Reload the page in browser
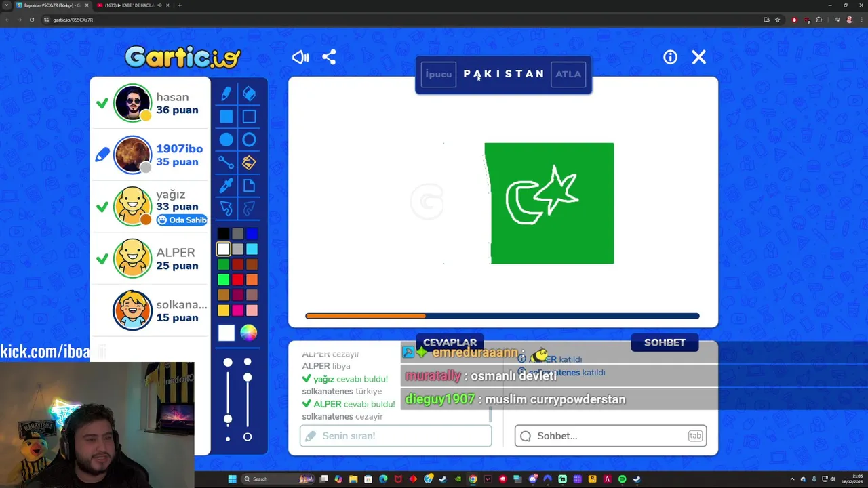This screenshot has height=488, width=868. point(31,20)
